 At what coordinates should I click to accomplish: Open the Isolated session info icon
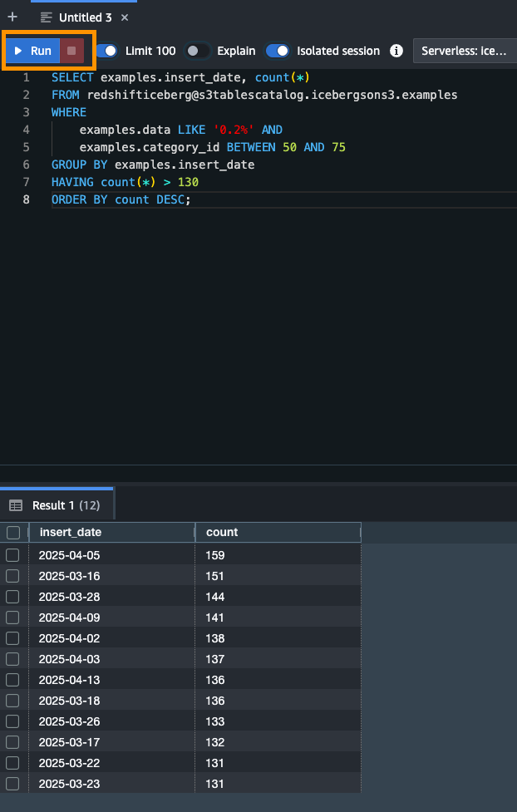point(396,51)
